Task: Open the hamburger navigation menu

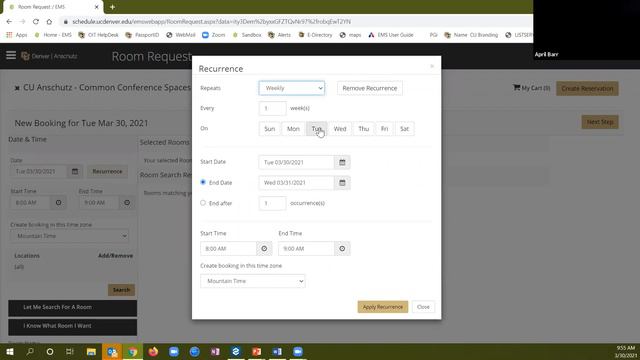Action: [11, 56]
